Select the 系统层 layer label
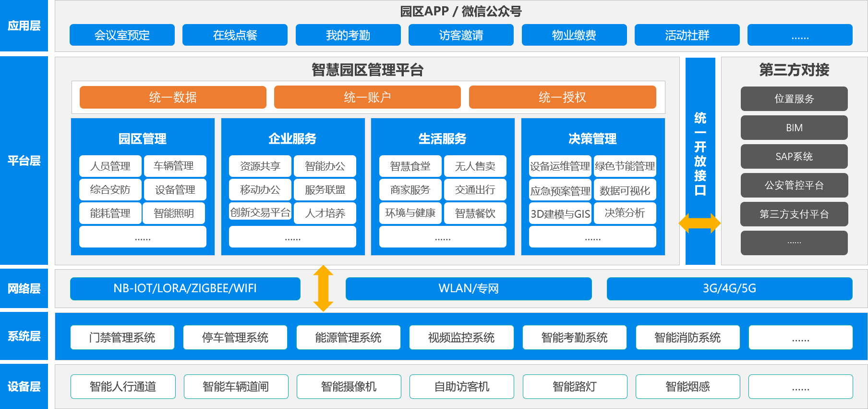Image resolution: width=868 pixels, height=409 pixels. [24, 336]
